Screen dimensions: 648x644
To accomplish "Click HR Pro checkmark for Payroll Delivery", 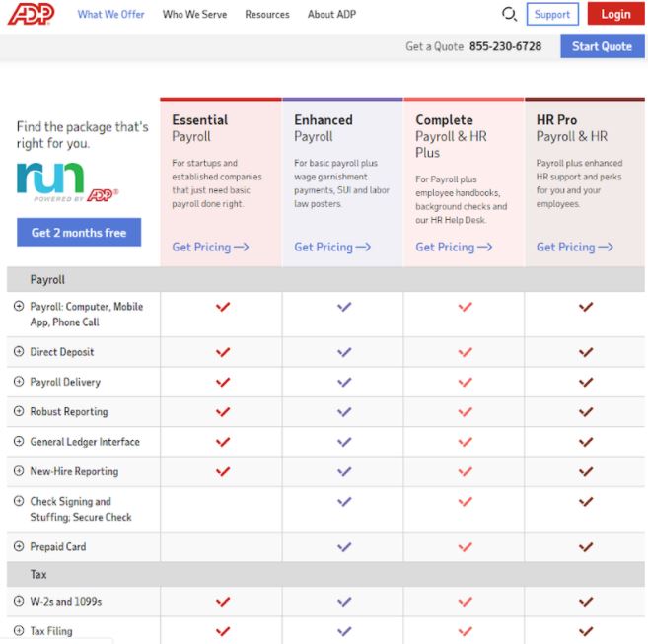I will coord(586,382).
